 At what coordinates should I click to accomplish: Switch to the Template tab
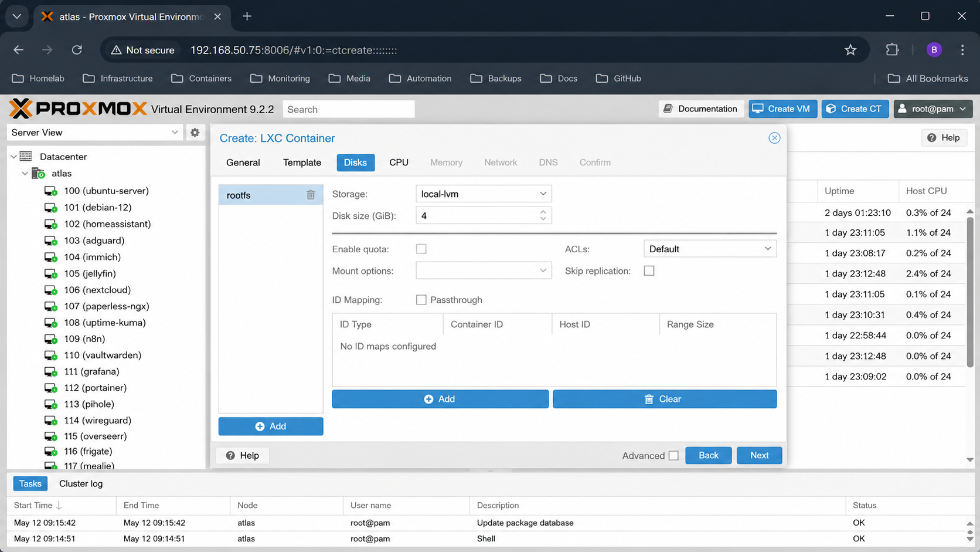point(302,162)
